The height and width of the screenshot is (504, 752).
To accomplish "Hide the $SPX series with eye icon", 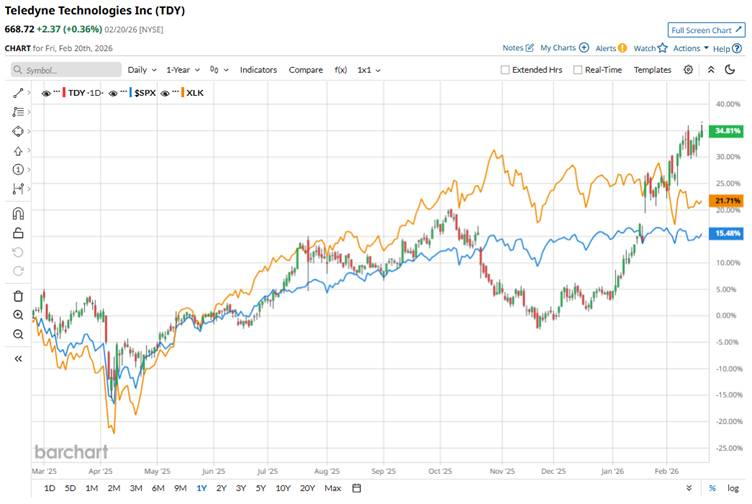I will point(115,92).
